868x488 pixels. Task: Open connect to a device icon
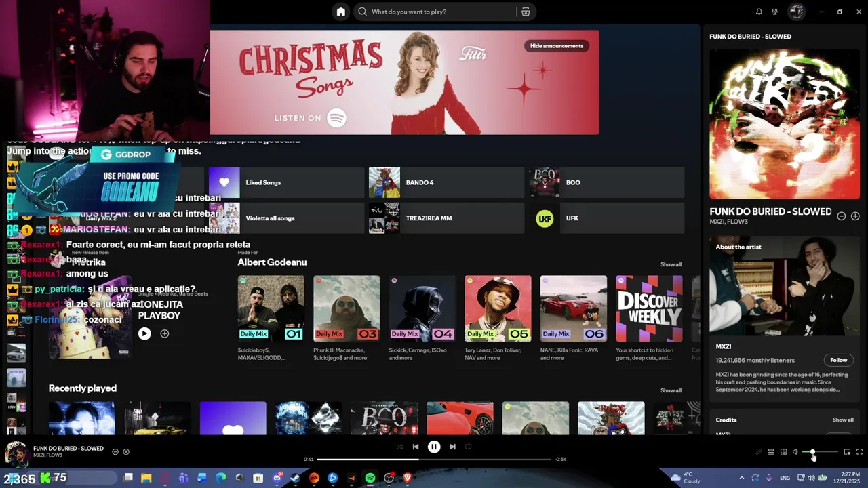click(783, 452)
